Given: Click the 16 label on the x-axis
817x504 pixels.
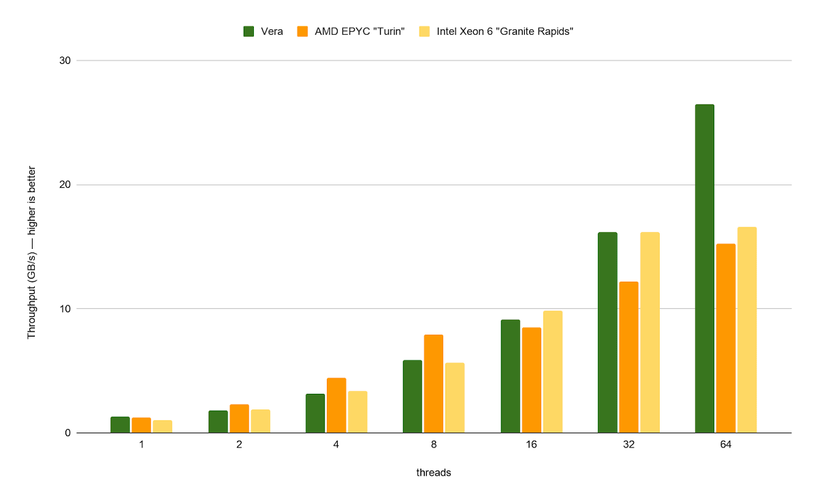Looking at the screenshot, I should point(531,445).
